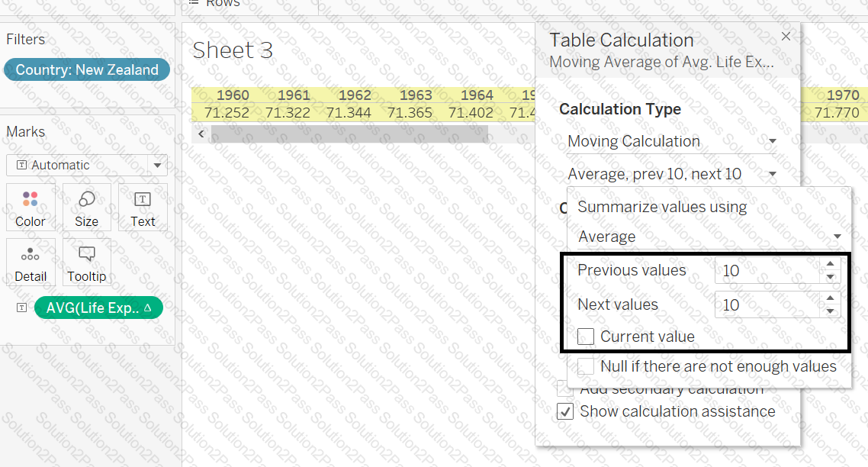Click the Country: New Zealand filter pill
Screen dimensions: 868x467
[x=86, y=70]
